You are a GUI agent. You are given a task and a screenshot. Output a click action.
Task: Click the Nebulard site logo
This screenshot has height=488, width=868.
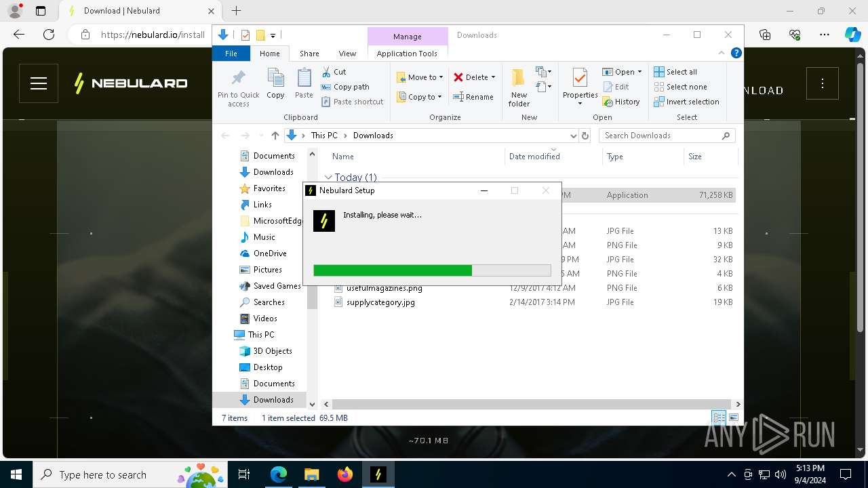pyautogui.click(x=130, y=83)
